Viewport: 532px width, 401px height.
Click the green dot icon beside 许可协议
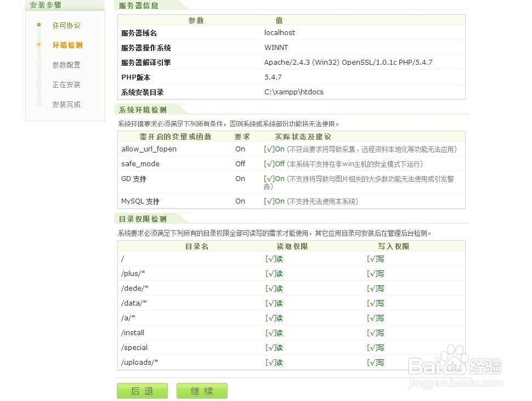(x=38, y=25)
